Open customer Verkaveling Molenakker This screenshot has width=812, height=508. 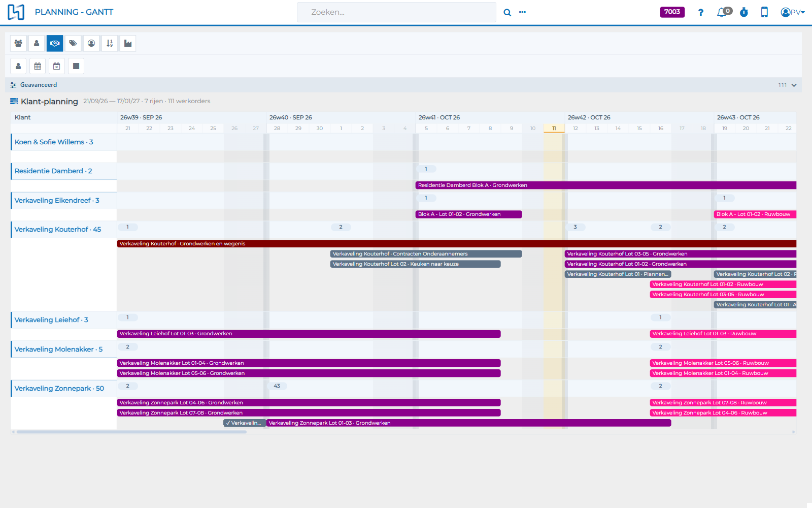[x=58, y=350]
